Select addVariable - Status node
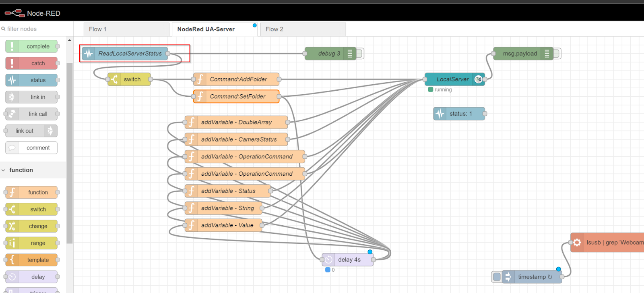 click(x=227, y=191)
